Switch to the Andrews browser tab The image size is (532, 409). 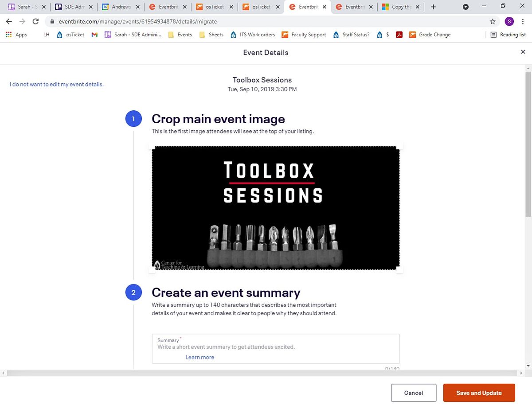pyautogui.click(x=121, y=7)
